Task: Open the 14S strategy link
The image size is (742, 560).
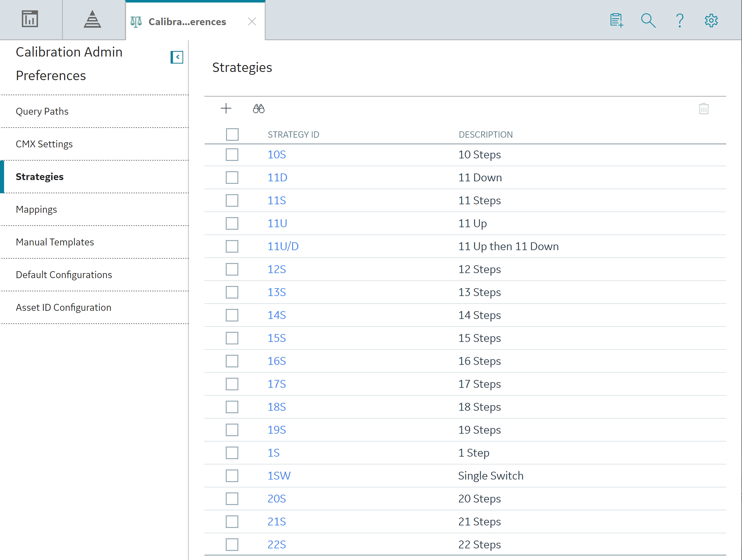Action: 277,315
